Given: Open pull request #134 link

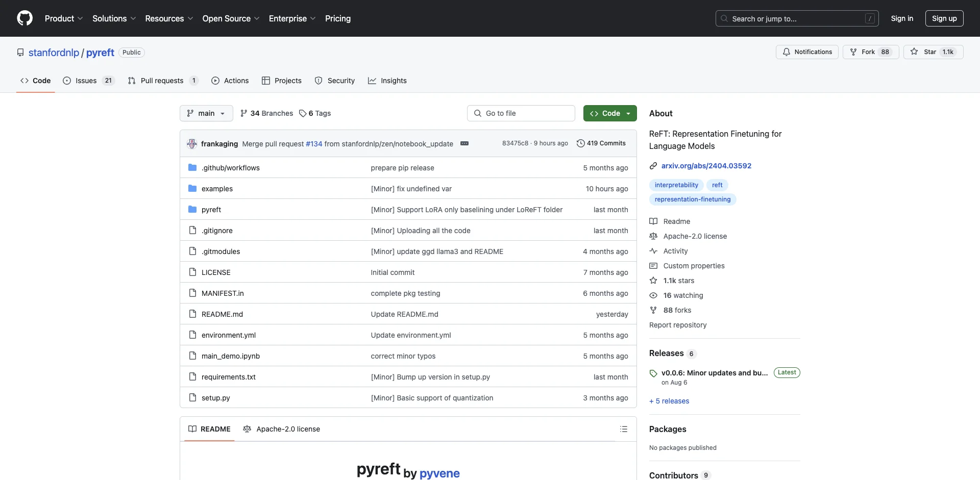Looking at the screenshot, I should click(314, 144).
